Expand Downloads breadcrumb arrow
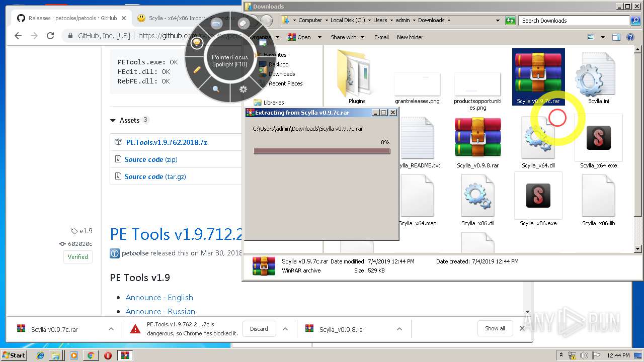644x362 pixels. click(449, 21)
